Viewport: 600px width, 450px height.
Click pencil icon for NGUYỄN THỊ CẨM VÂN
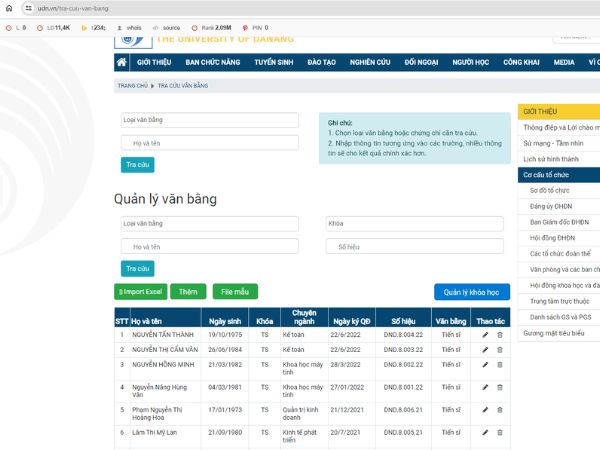[x=485, y=350]
